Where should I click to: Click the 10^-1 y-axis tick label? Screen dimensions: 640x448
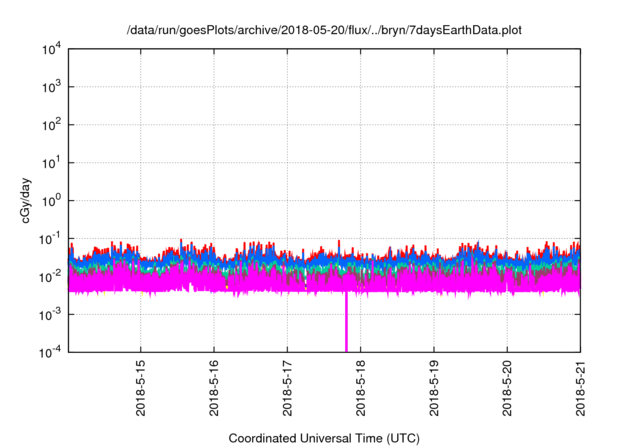[50, 239]
